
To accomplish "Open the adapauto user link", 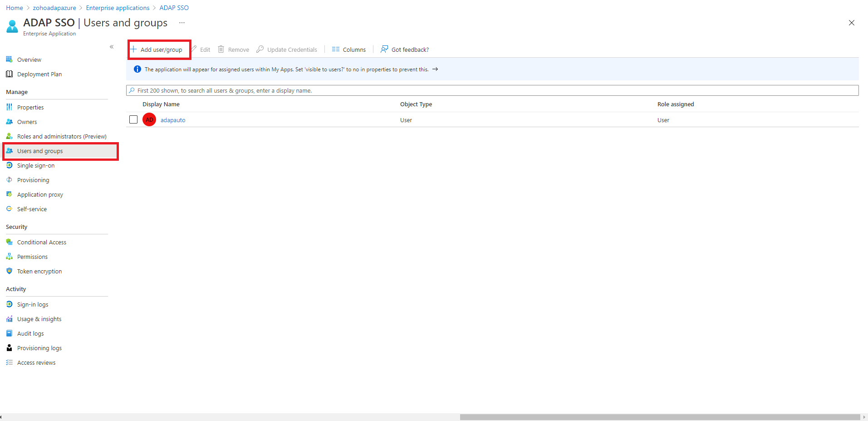I will pos(173,120).
